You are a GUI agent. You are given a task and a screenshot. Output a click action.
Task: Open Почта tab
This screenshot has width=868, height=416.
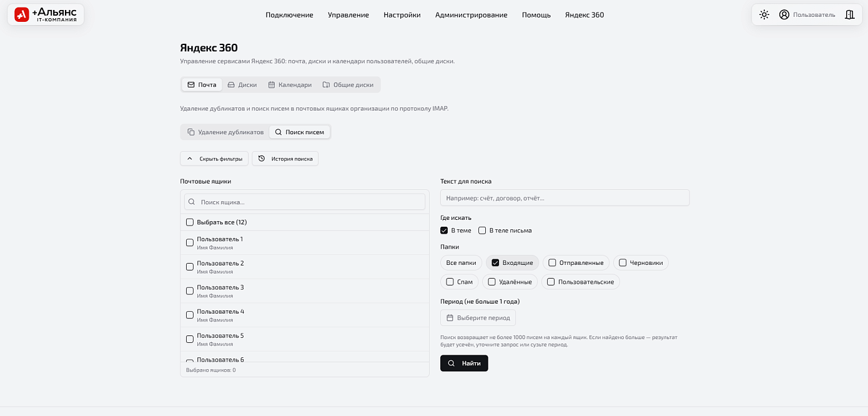[202, 85]
